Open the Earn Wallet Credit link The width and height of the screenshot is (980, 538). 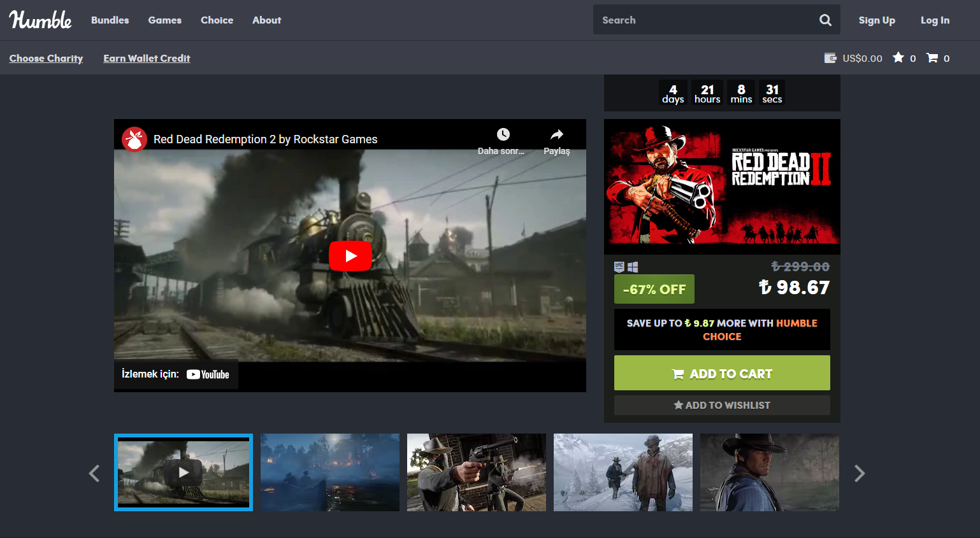pyautogui.click(x=147, y=58)
